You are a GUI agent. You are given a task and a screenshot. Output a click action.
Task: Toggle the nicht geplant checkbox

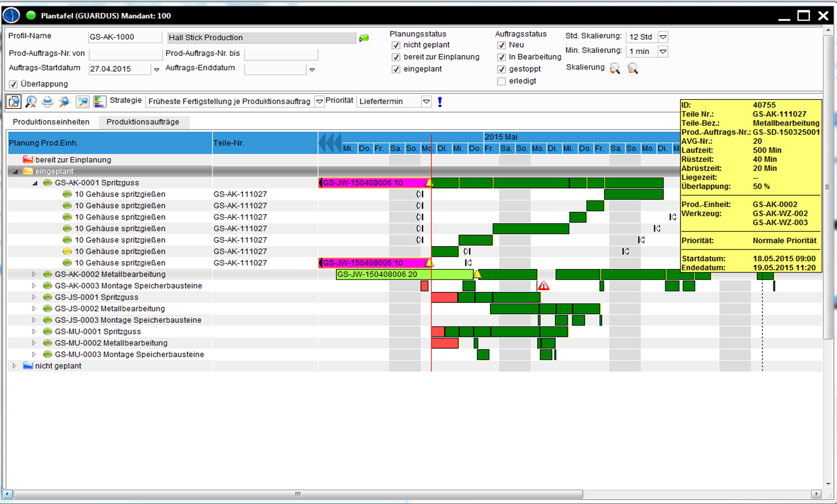(x=396, y=45)
